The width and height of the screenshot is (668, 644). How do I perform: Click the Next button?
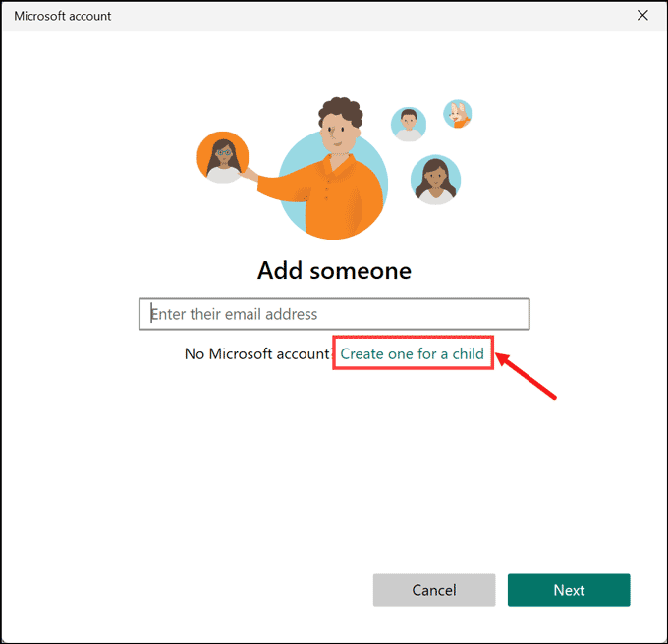click(x=569, y=590)
